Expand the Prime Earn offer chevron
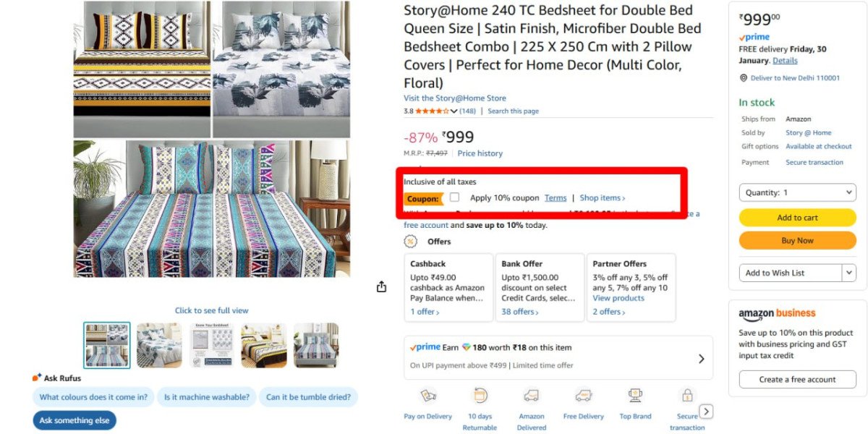 (x=701, y=358)
